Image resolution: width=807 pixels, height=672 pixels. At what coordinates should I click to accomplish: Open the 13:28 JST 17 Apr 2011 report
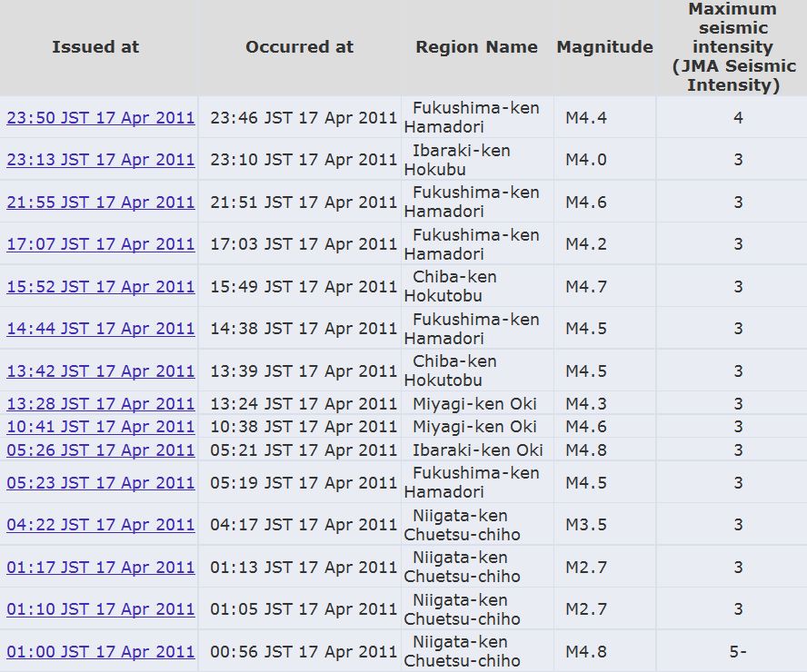[100, 403]
